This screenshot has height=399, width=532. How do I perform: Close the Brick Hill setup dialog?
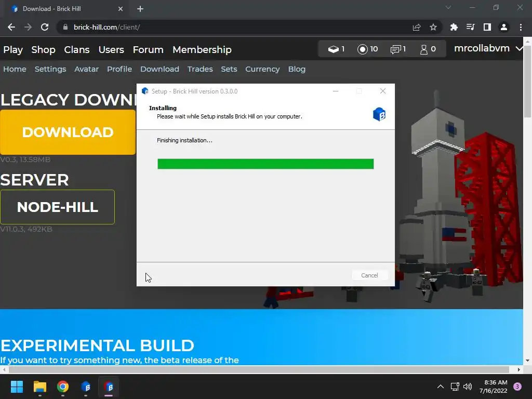click(383, 91)
